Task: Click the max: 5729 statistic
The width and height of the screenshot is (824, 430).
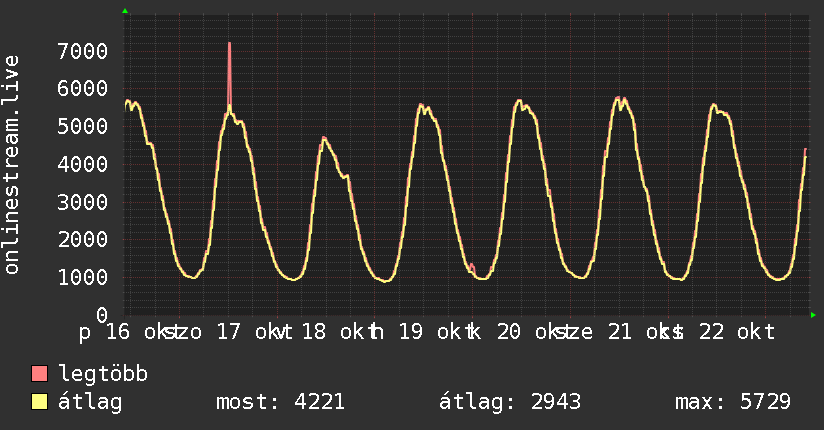Action: point(733,402)
